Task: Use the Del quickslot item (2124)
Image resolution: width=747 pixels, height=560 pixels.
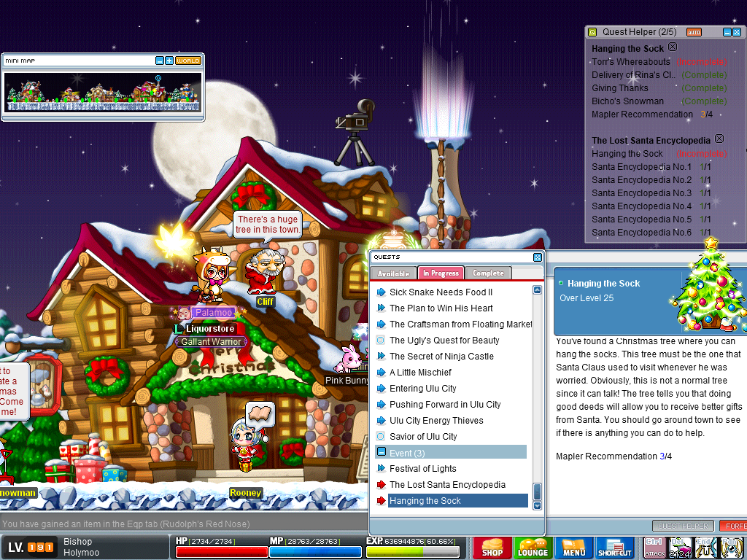Action: point(680,548)
